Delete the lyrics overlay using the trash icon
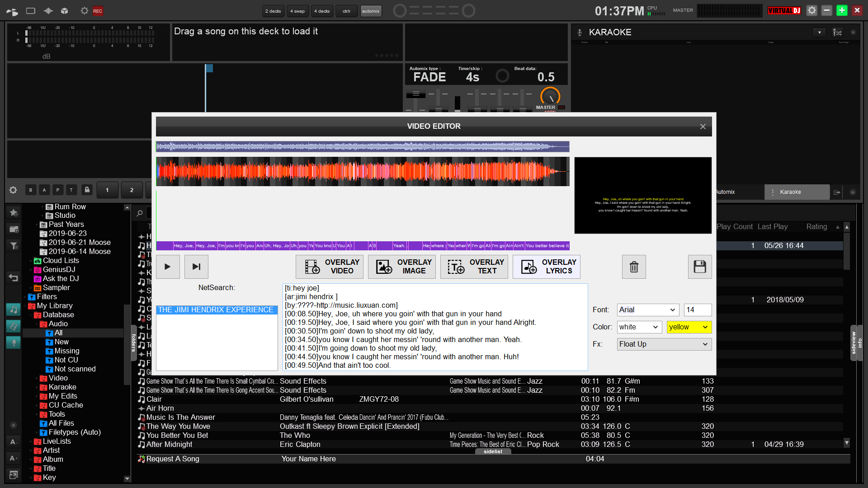The height and width of the screenshot is (488, 868). point(633,267)
